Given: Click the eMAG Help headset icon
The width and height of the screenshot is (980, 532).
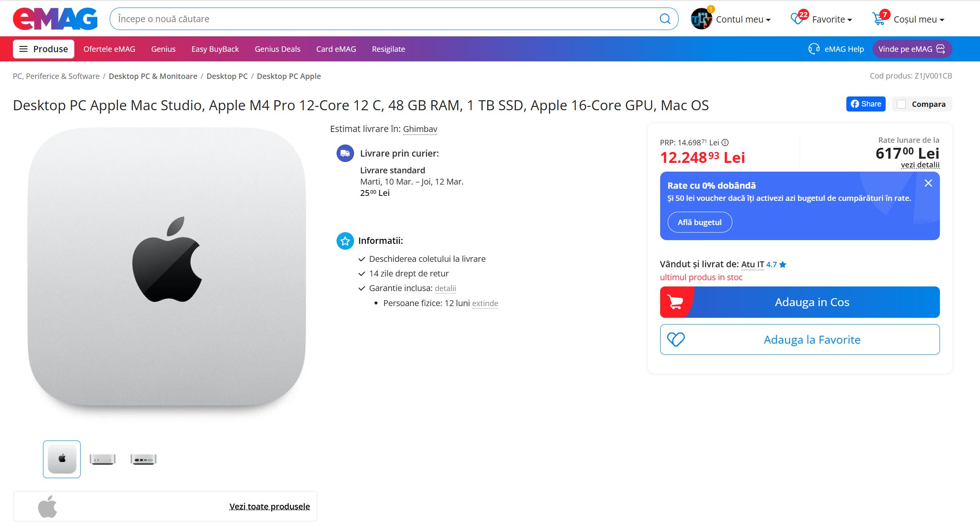Looking at the screenshot, I should point(813,49).
